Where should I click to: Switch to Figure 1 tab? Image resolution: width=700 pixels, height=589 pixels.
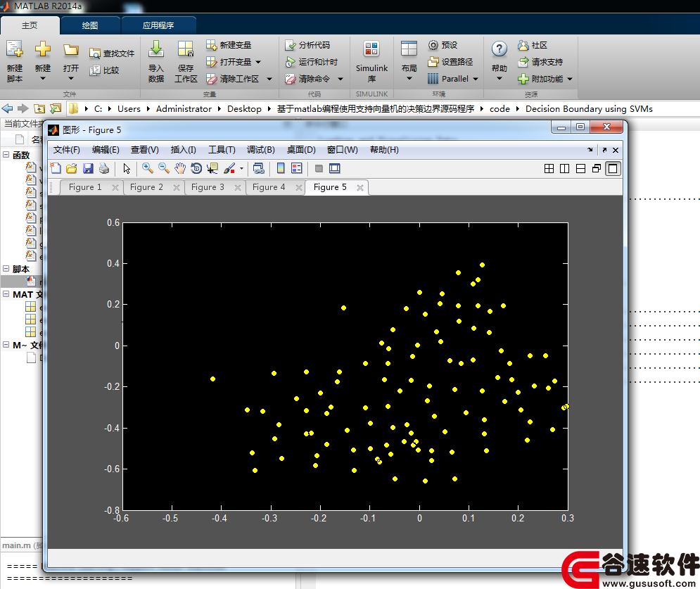coord(85,187)
